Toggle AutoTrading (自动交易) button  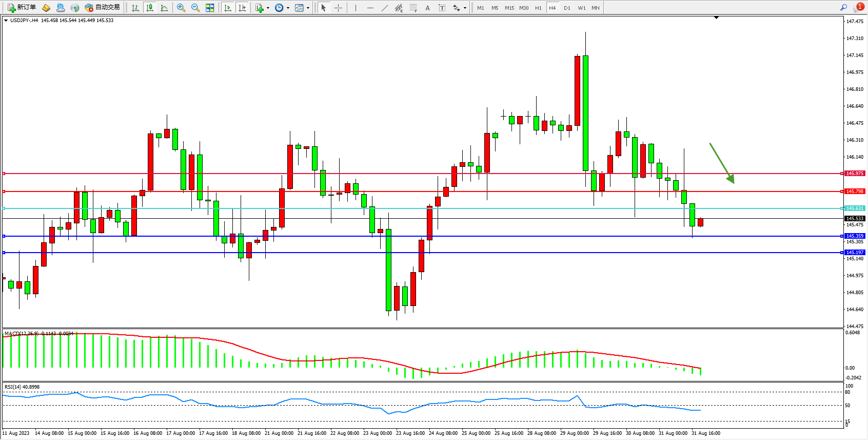tap(102, 8)
